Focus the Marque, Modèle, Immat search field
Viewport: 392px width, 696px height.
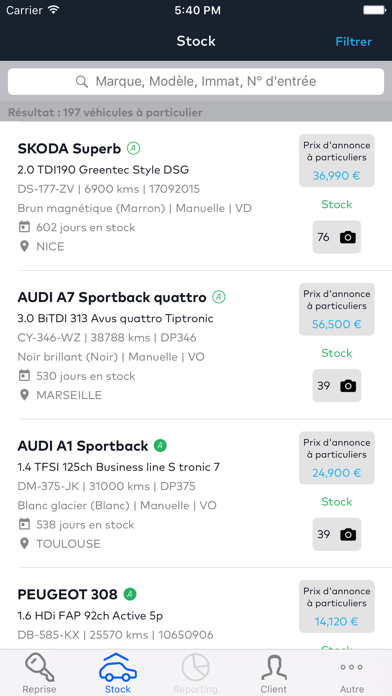(x=196, y=82)
